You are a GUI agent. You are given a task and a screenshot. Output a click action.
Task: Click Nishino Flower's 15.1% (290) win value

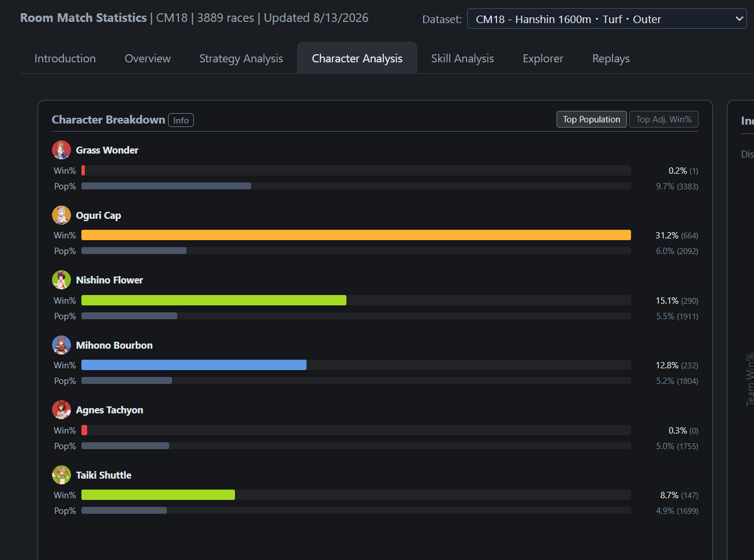click(x=677, y=301)
